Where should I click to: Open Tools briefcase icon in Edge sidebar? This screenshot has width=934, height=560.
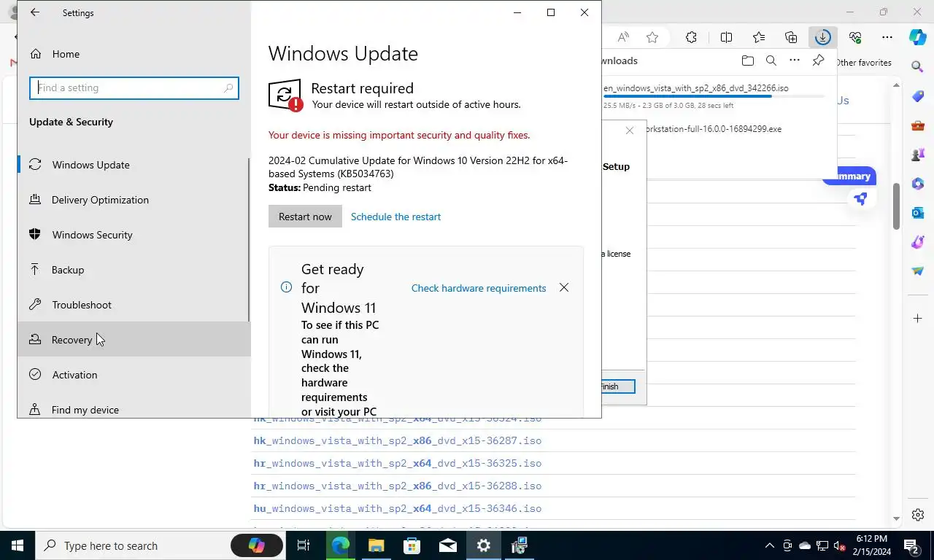point(918,125)
